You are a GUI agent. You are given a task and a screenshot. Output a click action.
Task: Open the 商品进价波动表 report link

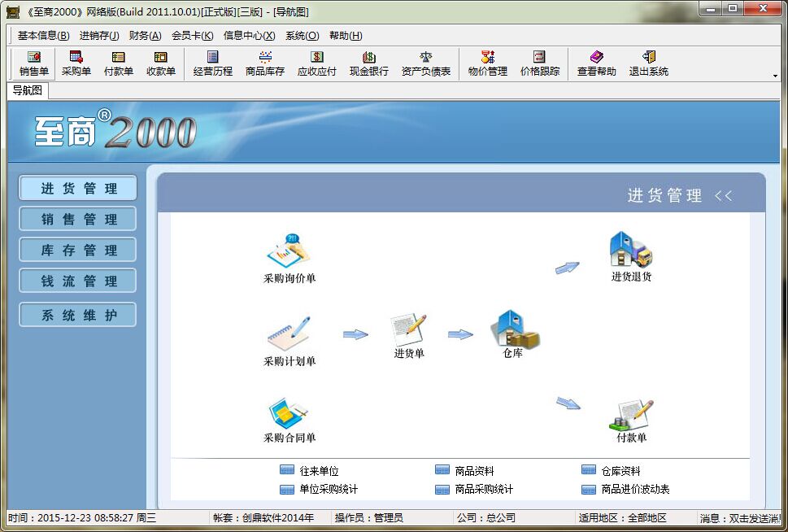[635, 489]
